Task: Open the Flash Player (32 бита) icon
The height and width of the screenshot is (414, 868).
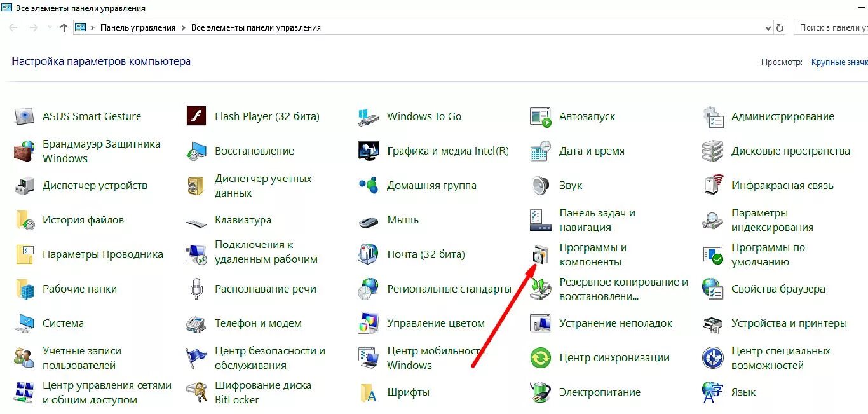Action: pyautogui.click(x=196, y=116)
